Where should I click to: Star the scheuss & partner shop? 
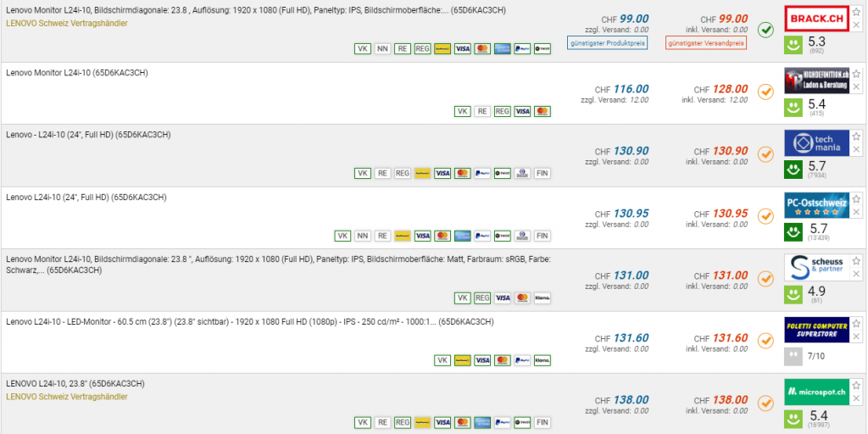[x=856, y=260]
